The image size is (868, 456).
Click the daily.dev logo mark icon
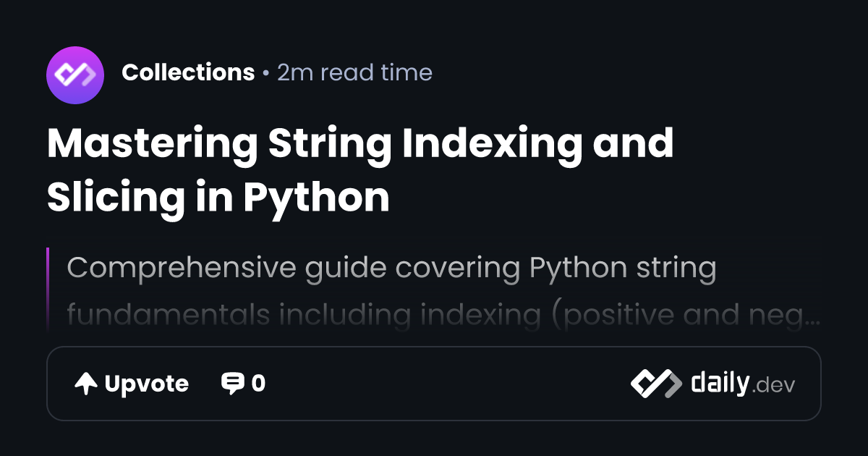655,384
